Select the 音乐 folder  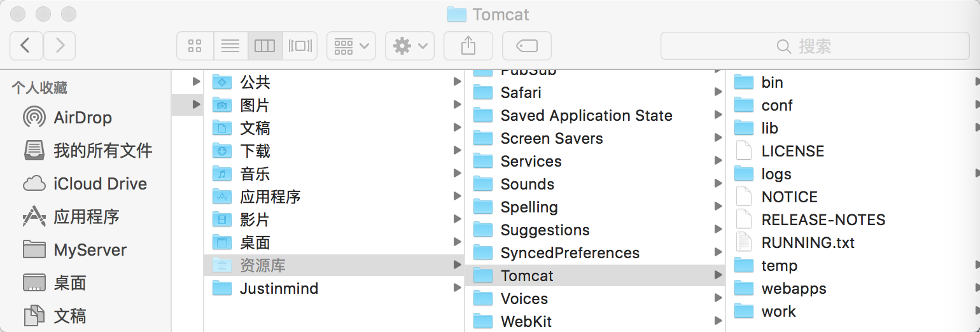(x=334, y=174)
